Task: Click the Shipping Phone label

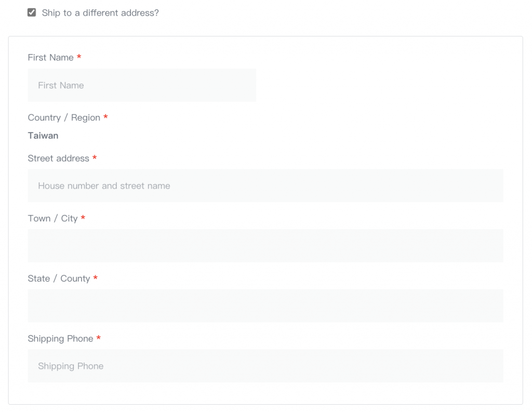Action: (60, 338)
